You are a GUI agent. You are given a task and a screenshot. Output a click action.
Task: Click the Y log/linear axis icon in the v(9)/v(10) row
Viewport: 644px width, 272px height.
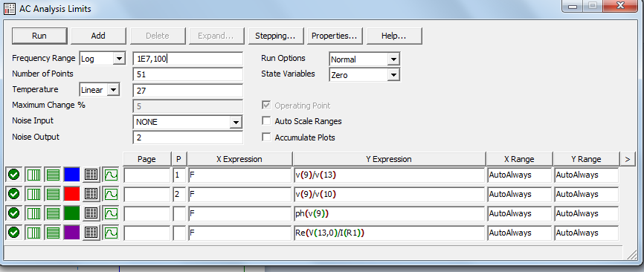pos(53,194)
